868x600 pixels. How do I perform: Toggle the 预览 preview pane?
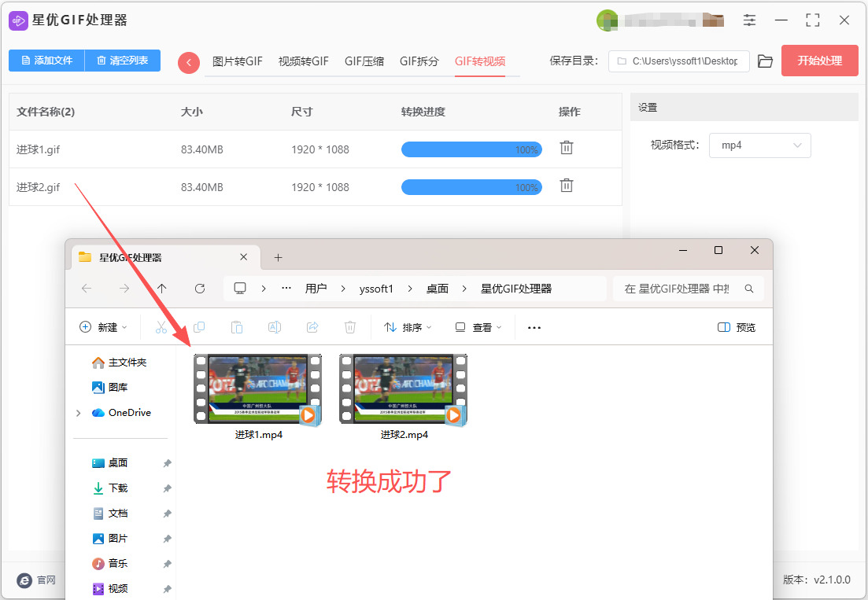(737, 327)
